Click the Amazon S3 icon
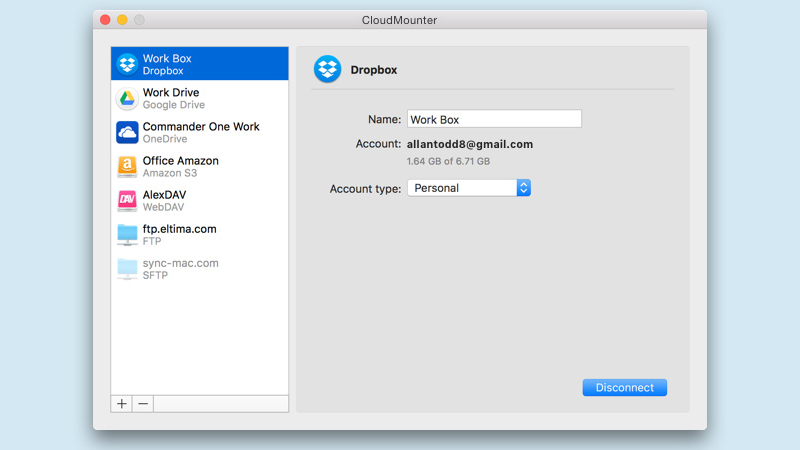The width and height of the screenshot is (800, 450). click(127, 167)
